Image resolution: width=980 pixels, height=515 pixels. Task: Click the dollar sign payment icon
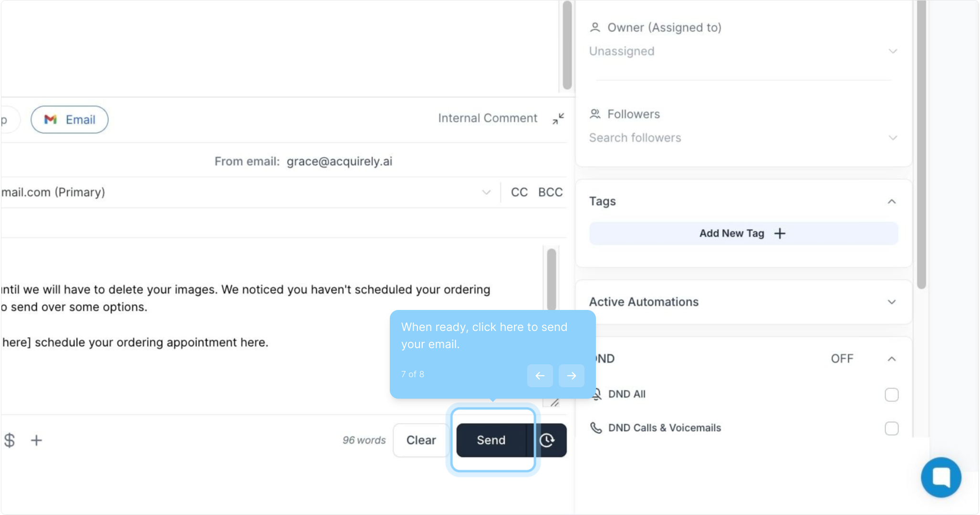click(10, 440)
